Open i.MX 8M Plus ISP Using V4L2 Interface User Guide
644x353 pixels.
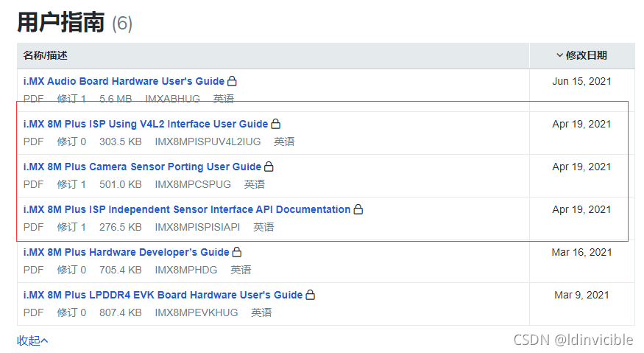pos(146,124)
